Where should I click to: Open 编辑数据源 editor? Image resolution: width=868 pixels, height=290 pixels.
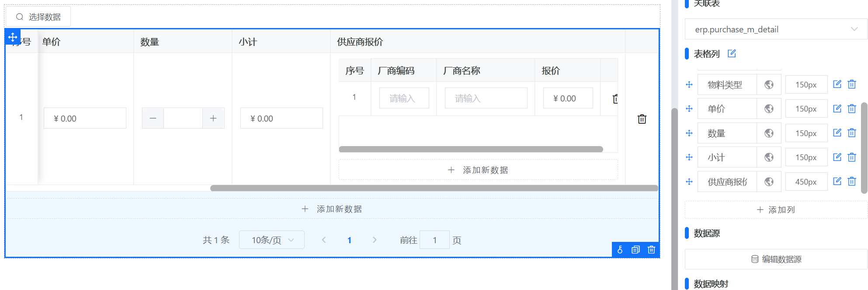776,259
